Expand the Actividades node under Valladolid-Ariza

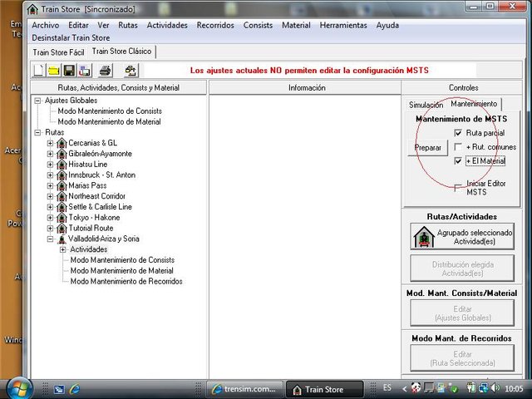click(63, 249)
